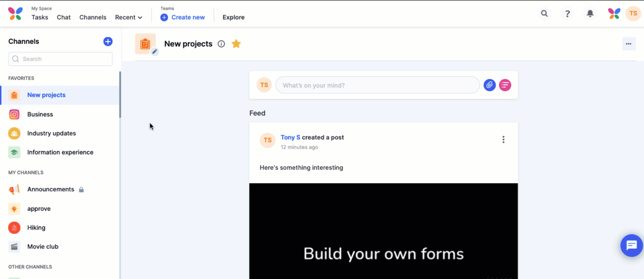Screen dimensions: 644x279
Task: Select the New projects channel in sidebar
Action: (x=59, y=95)
